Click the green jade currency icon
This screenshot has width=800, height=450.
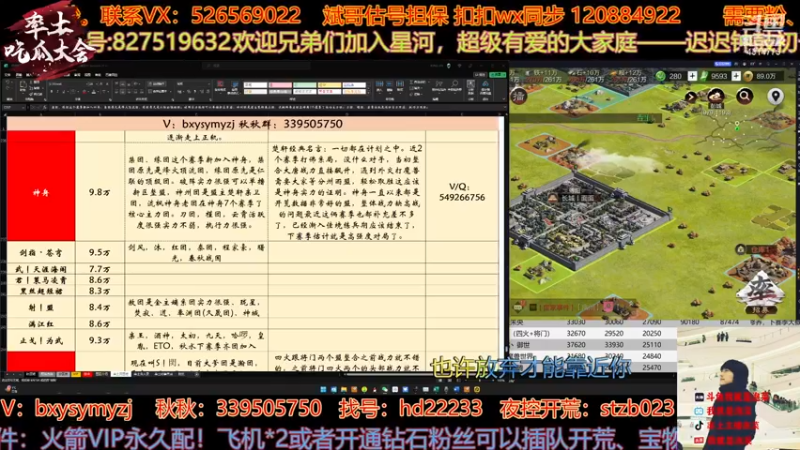click(661, 76)
